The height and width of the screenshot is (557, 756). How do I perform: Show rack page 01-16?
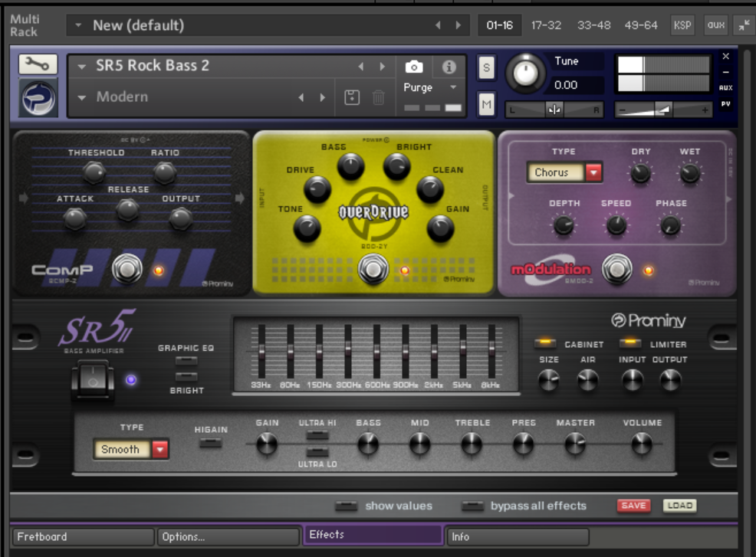point(499,25)
